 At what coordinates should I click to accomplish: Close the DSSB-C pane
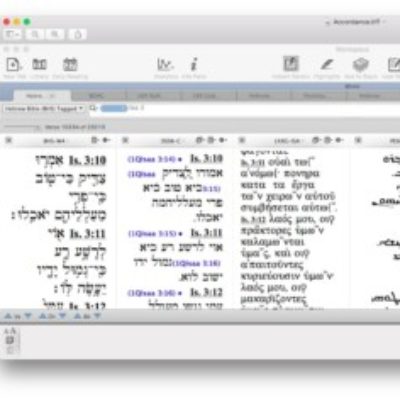click(x=125, y=140)
